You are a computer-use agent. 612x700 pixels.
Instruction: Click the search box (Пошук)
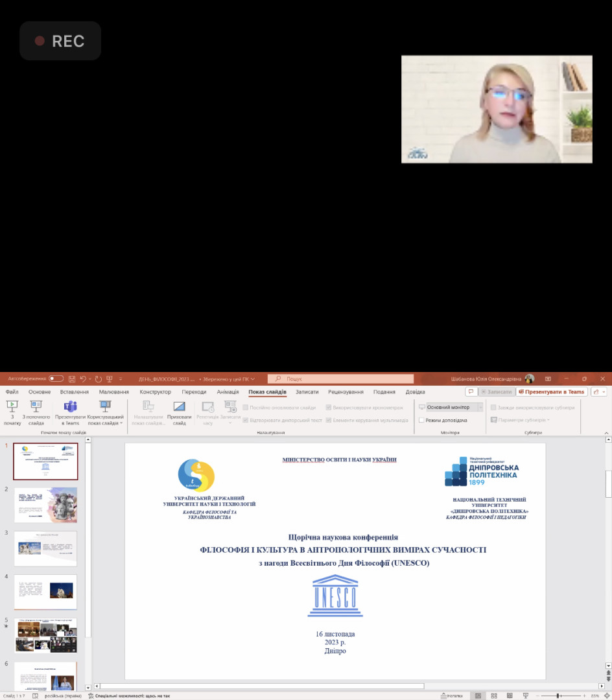[x=340, y=379]
